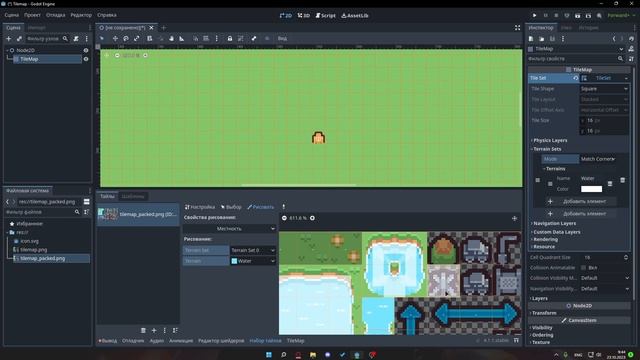This screenshot has width=640, height=360.
Task: Open the Script workspace
Action: pyautogui.click(x=325, y=16)
